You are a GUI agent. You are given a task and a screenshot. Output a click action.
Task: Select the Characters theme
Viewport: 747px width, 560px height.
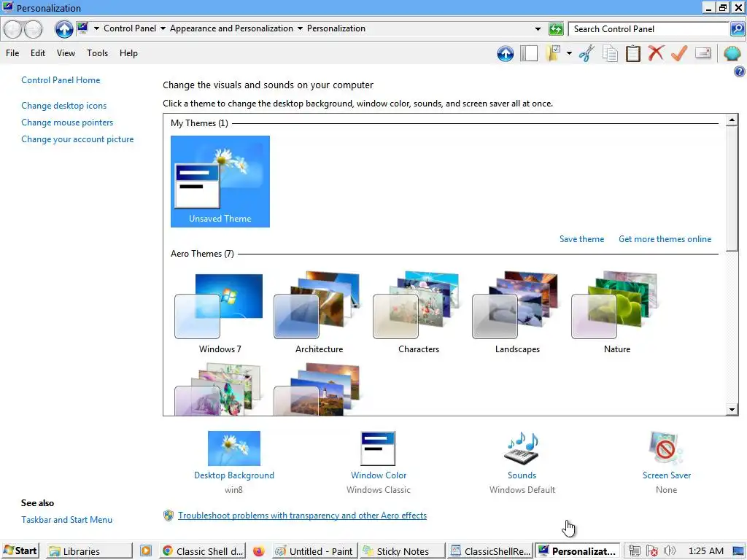(x=419, y=312)
